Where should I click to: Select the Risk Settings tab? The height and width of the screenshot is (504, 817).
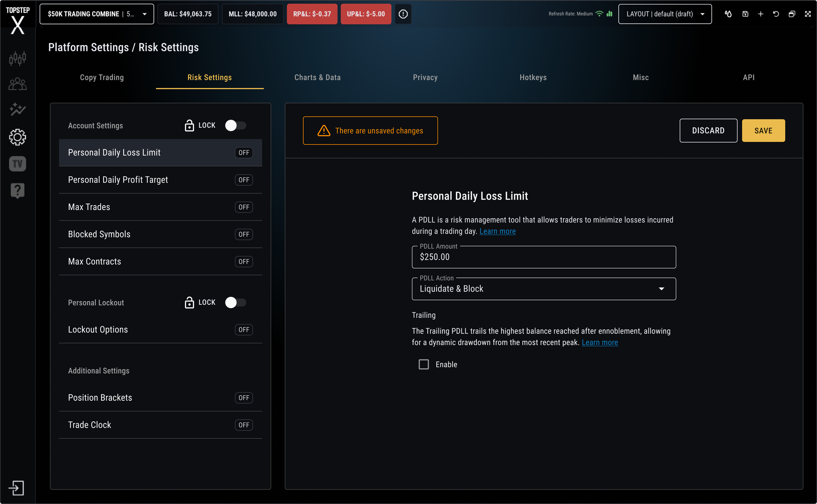click(x=209, y=77)
